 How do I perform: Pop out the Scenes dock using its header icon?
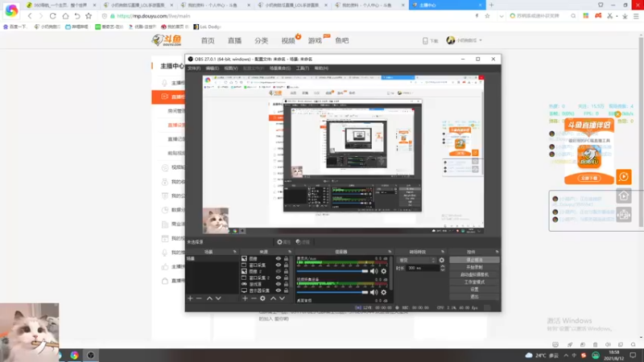[234, 252]
